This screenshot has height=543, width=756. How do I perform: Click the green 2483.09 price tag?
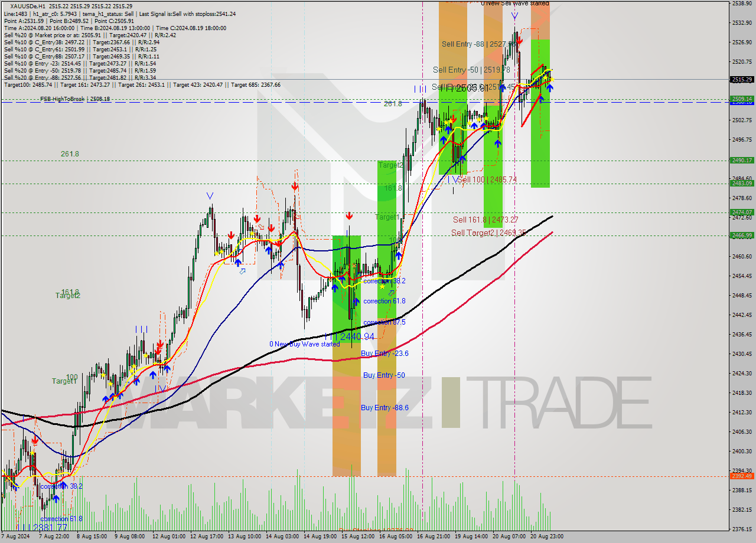click(x=742, y=183)
